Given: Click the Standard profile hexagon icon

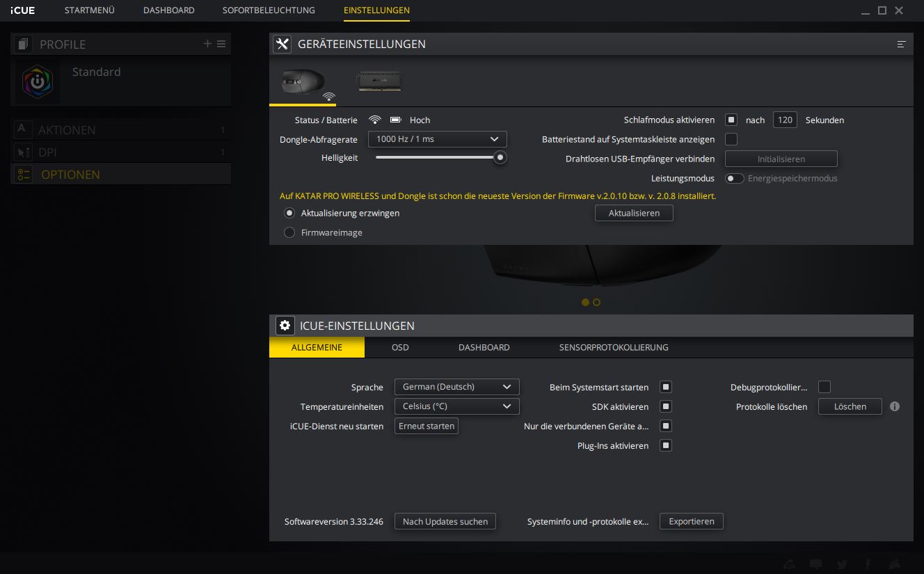Looking at the screenshot, I should (x=38, y=81).
